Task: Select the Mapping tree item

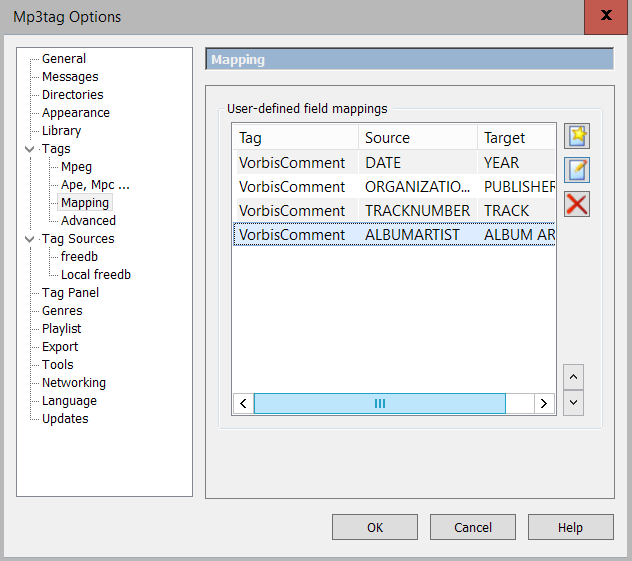Action: coord(85,203)
